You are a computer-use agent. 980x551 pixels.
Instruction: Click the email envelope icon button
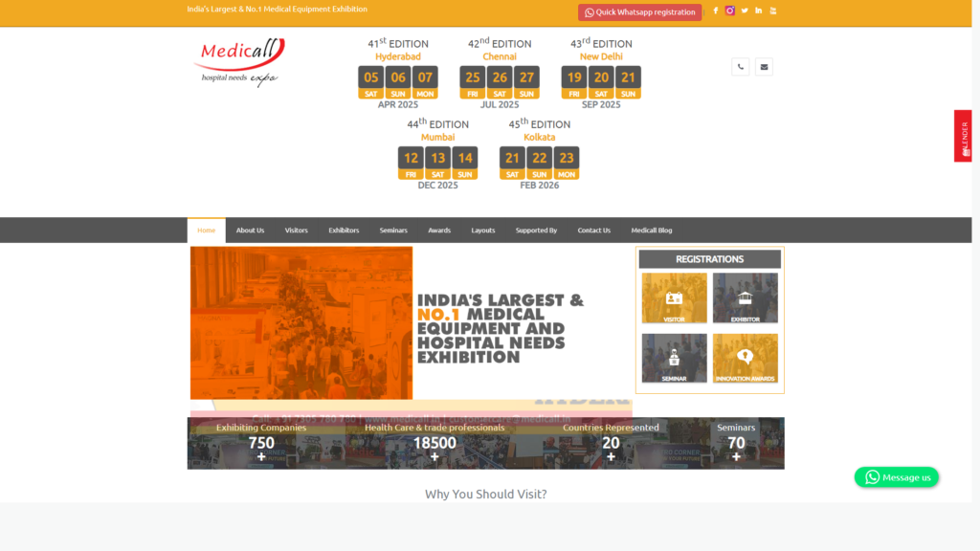click(x=764, y=67)
